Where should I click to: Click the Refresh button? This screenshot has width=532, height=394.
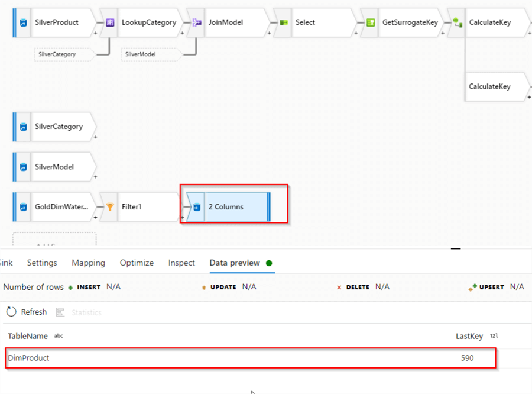pos(27,311)
